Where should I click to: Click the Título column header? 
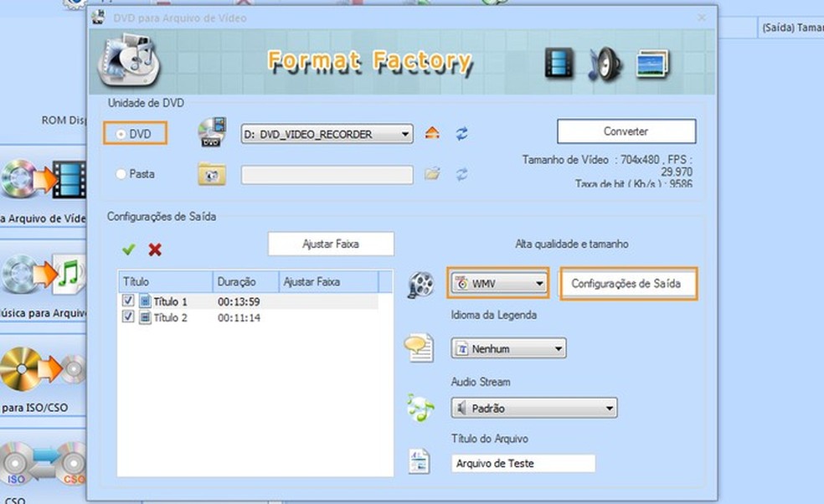166,281
